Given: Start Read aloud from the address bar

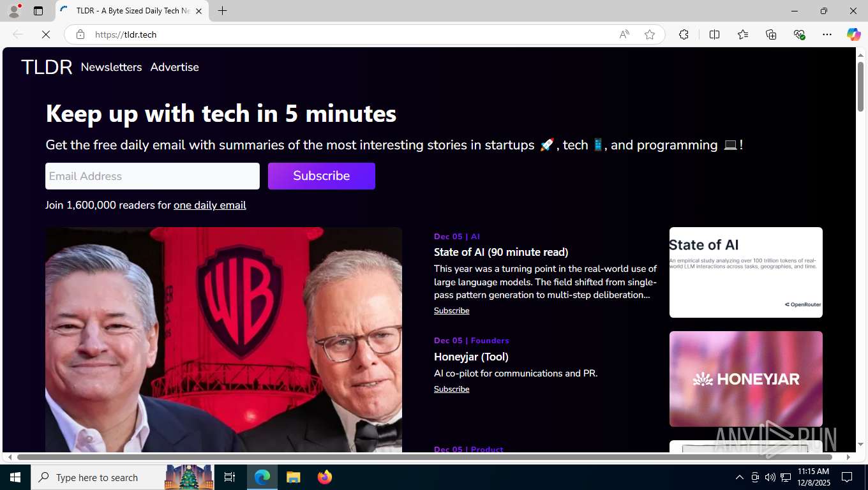Looking at the screenshot, I should pyautogui.click(x=624, y=34).
